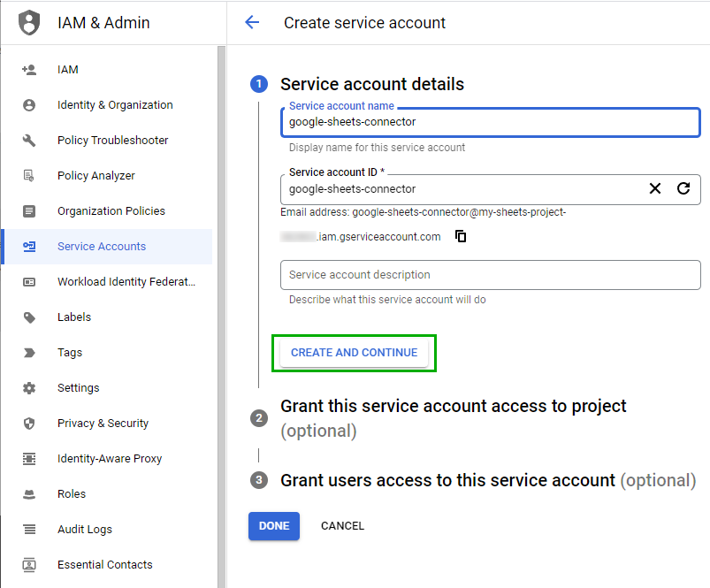The width and height of the screenshot is (710, 588).
Task: Open the Labels section icon
Action: (28, 317)
